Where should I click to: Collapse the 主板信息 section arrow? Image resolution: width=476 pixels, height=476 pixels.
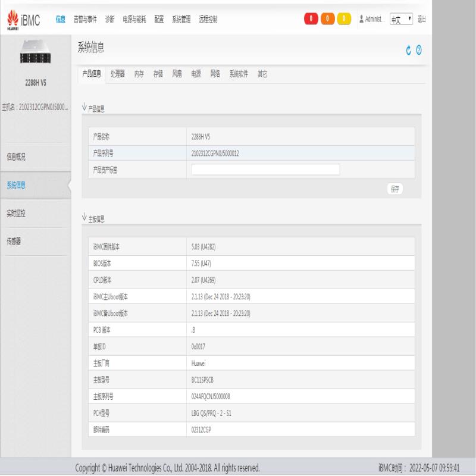84,217
